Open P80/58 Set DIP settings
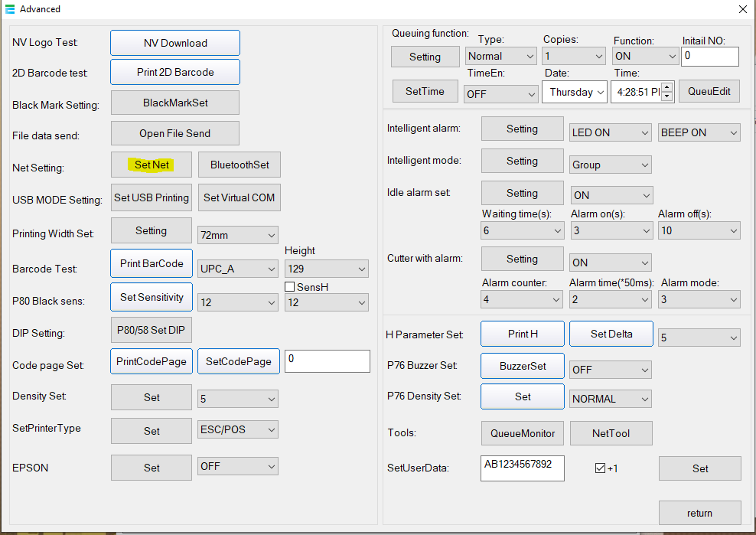This screenshot has width=756, height=535. (x=151, y=330)
